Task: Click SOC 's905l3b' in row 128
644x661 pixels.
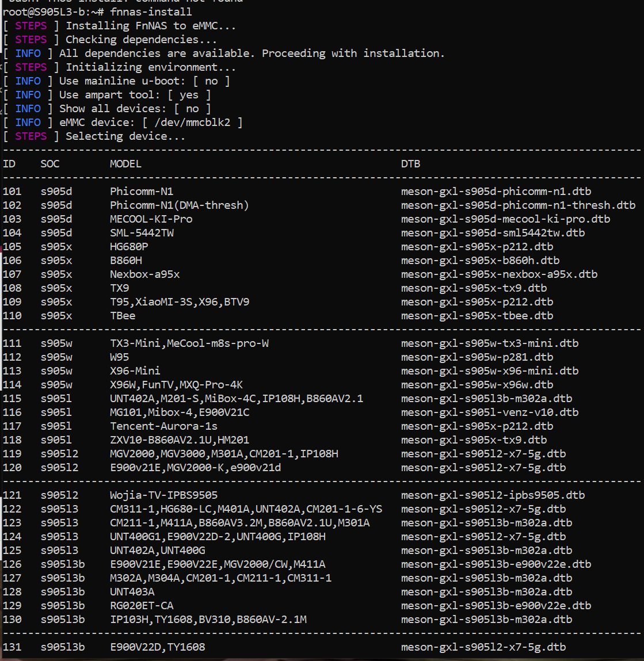Action: click(62, 593)
